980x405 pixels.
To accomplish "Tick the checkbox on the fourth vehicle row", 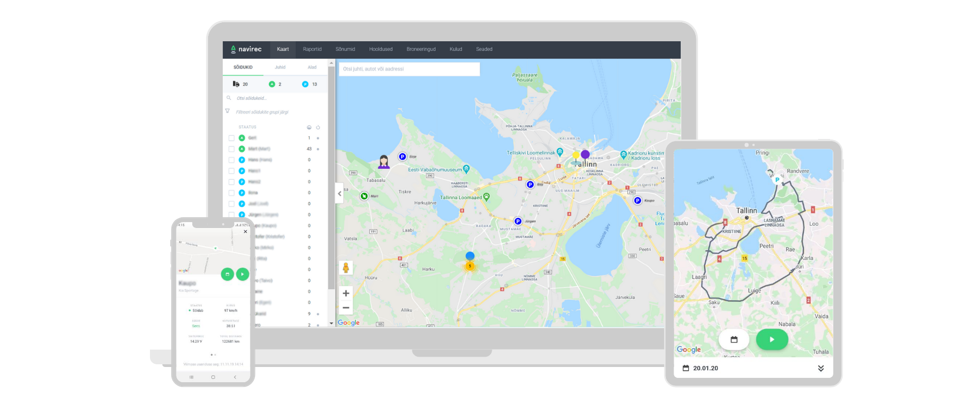I will point(231,171).
